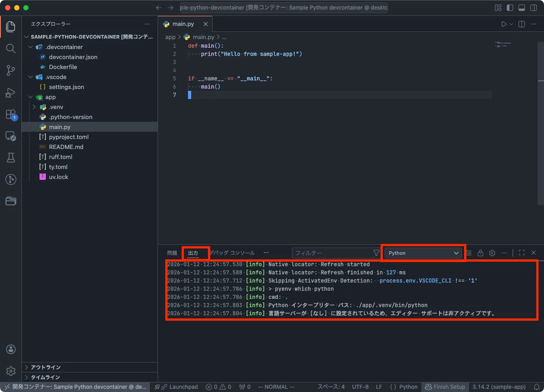Click the filter funnel icon in output panel
Screen dimensions: 544x392
coord(376,253)
